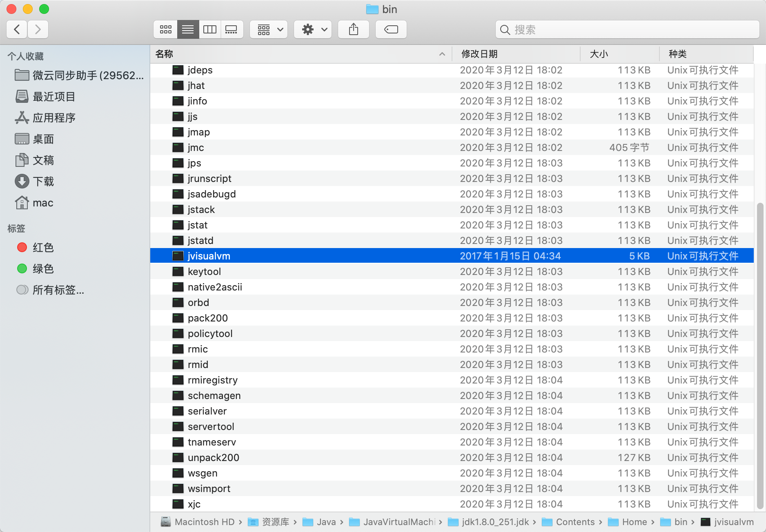Screen dimensions: 766x532
Task: Select the jstack file icon
Action: pyautogui.click(x=178, y=210)
